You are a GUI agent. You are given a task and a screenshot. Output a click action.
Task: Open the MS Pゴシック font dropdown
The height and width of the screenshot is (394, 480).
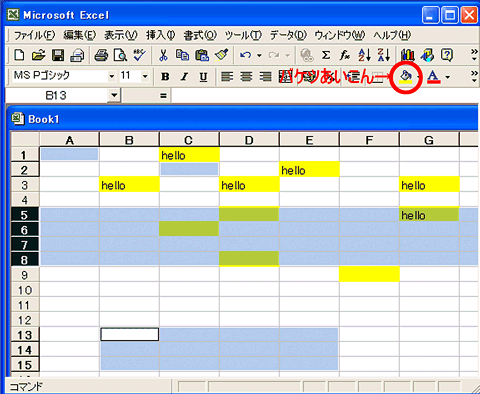pyautogui.click(x=112, y=77)
